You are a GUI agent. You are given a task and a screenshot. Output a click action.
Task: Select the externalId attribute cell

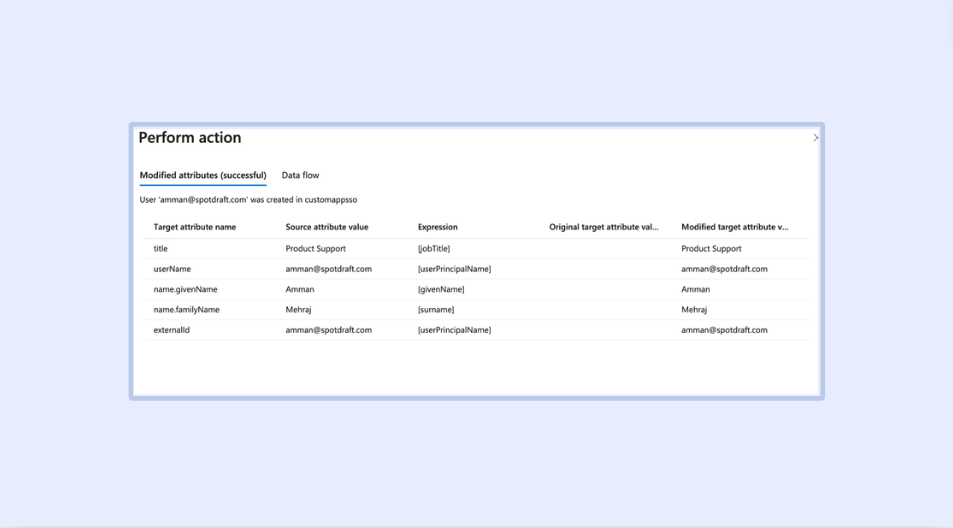click(x=171, y=330)
